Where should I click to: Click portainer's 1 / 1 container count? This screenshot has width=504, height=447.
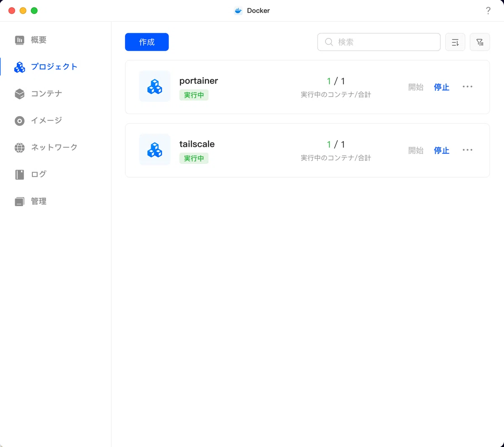tap(336, 81)
